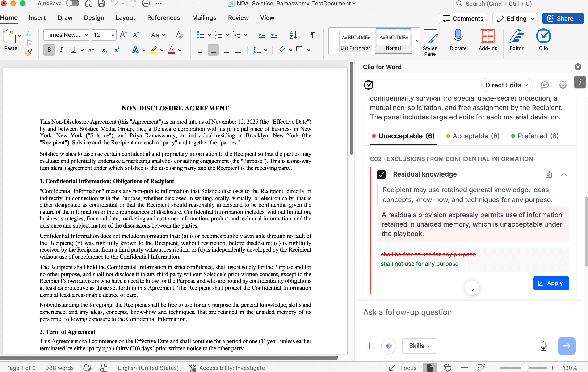Click microphone icon in Clio prompt
Image resolution: width=588 pixels, height=372 pixels.
click(x=543, y=346)
